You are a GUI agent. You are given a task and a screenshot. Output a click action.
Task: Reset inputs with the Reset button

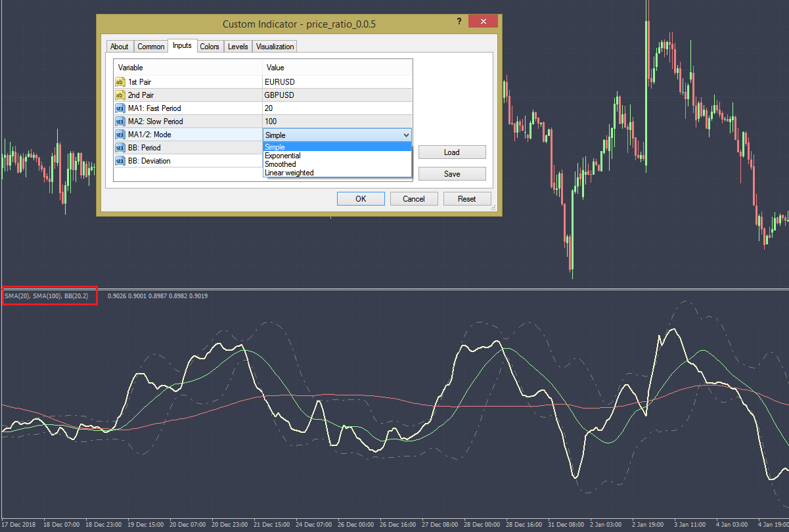click(x=467, y=198)
